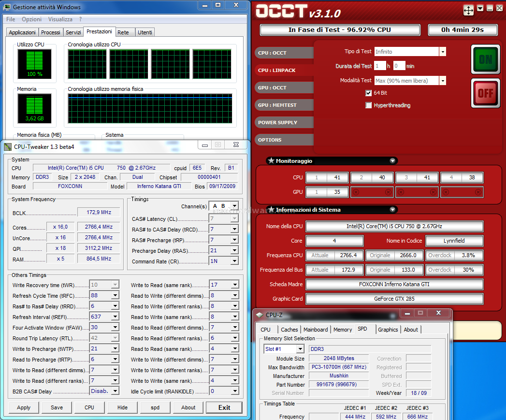Open the Idle Cycle limit (tRANKIDLE) dropdown

[x=235, y=391]
